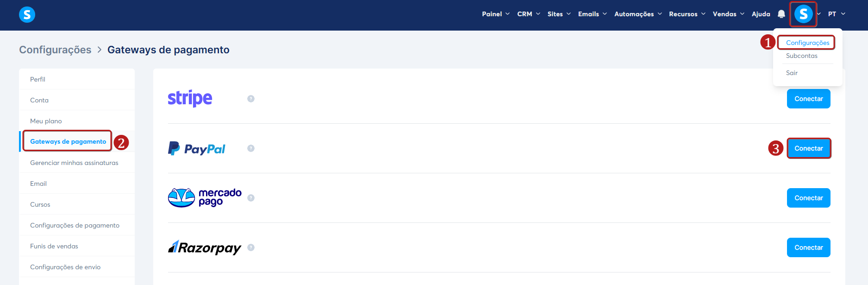Expand the Recursos dropdown menu
The height and width of the screenshot is (285, 868).
click(687, 14)
